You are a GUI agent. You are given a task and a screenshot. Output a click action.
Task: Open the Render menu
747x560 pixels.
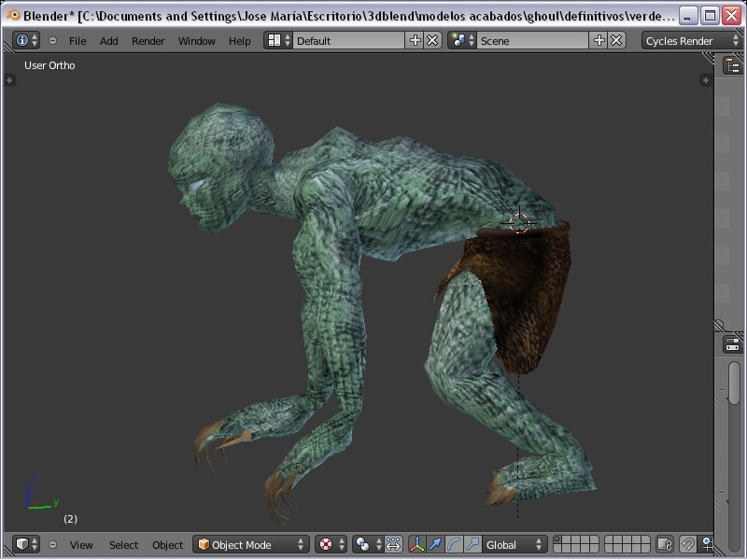pyautogui.click(x=148, y=41)
